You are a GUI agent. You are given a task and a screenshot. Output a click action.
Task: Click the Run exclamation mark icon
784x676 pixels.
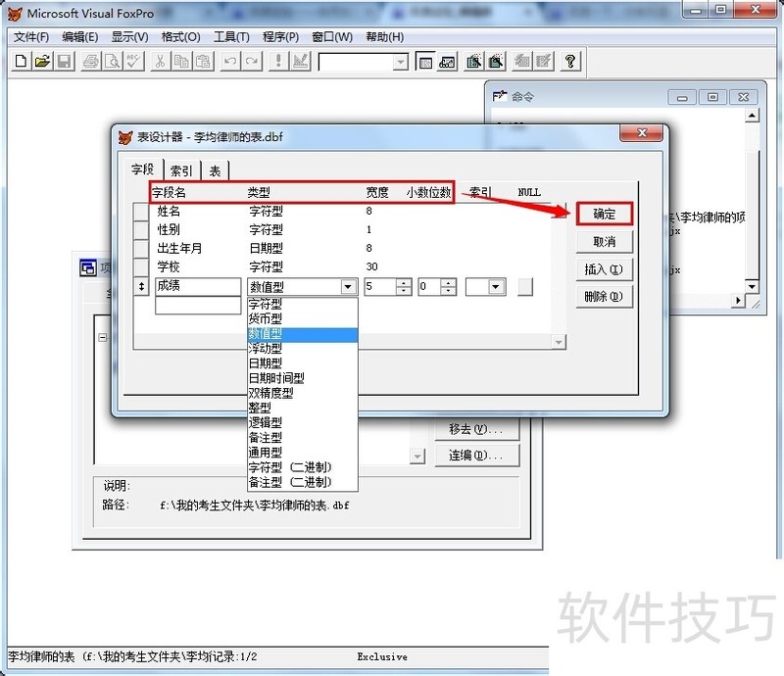point(278,62)
